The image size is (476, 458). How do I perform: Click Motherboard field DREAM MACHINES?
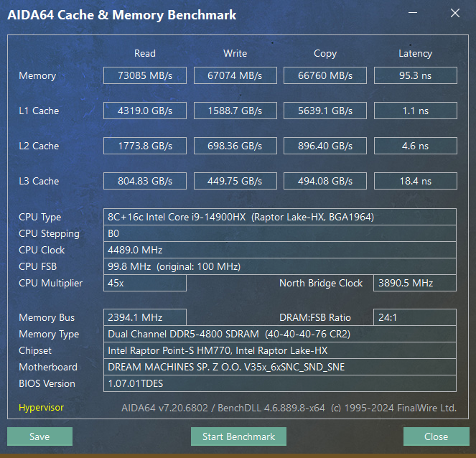point(280,367)
